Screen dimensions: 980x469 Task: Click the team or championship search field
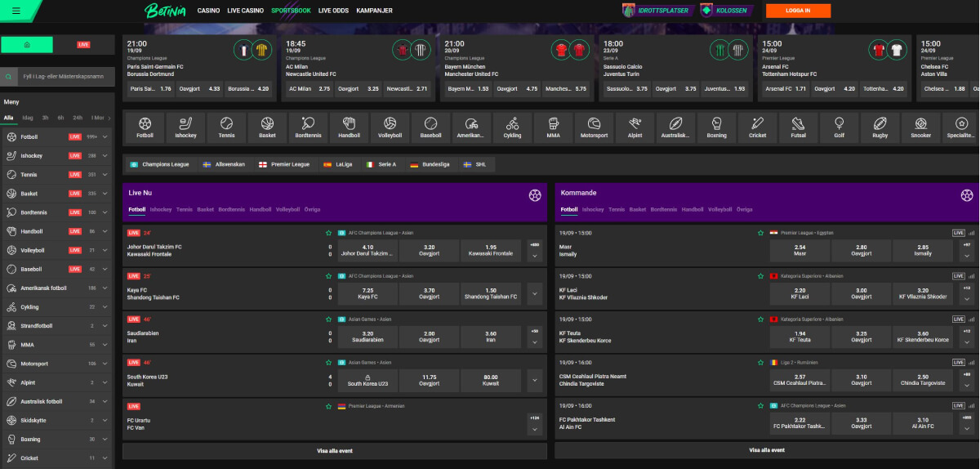(x=65, y=76)
